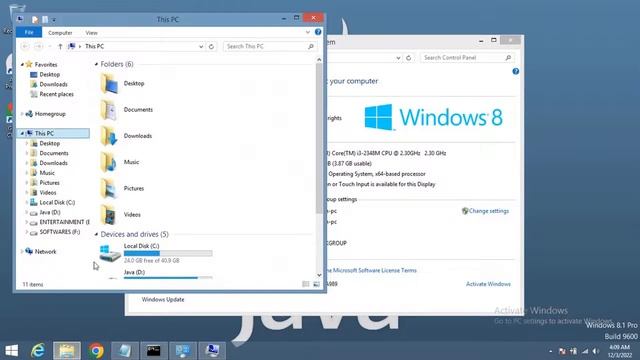Click the scroll down arrow in Explorer file pane

point(319,275)
